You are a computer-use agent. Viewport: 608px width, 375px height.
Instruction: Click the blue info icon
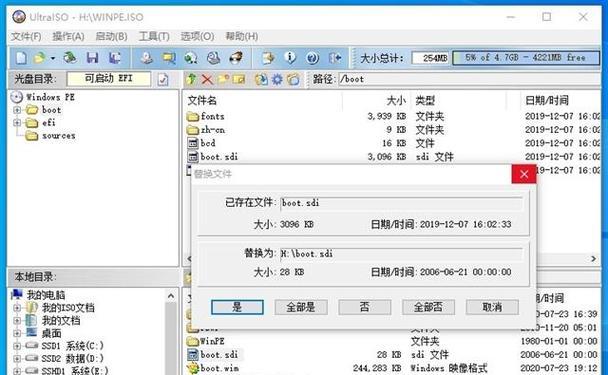[x=290, y=58]
